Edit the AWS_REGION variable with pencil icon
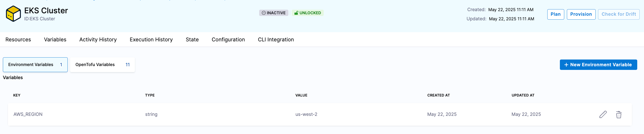Viewport: 644px width, 134px height. click(x=603, y=114)
